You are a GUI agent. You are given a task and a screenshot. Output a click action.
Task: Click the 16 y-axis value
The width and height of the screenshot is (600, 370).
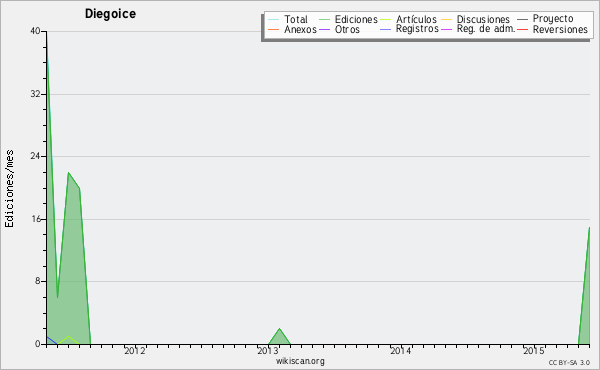pyautogui.click(x=36, y=219)
